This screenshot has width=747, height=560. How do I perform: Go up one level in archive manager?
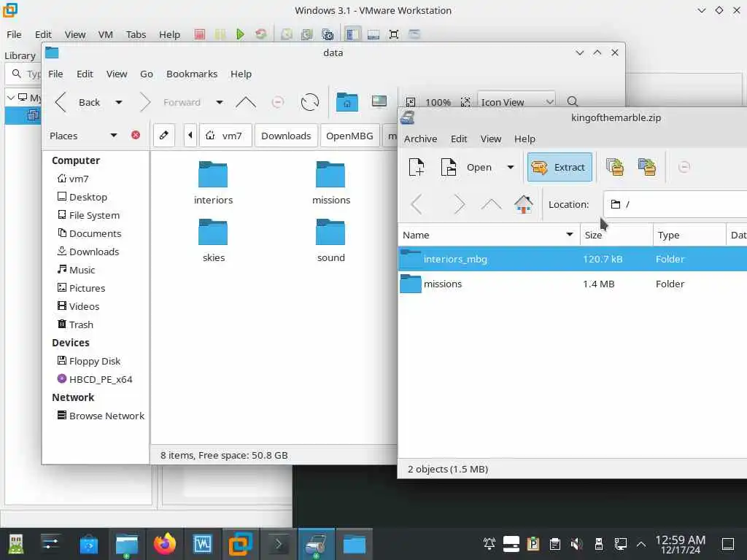(x=491, y=204)
